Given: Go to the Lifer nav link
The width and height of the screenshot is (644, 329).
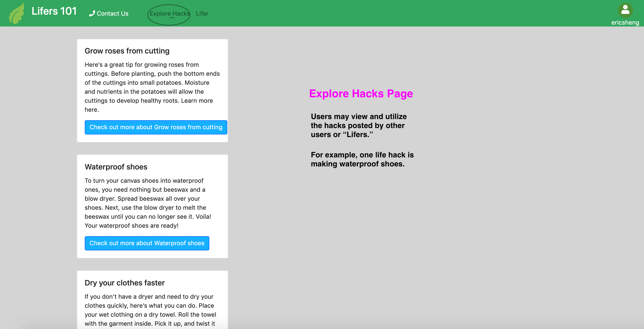Looking at the screenshot, I should coord(202,13).
